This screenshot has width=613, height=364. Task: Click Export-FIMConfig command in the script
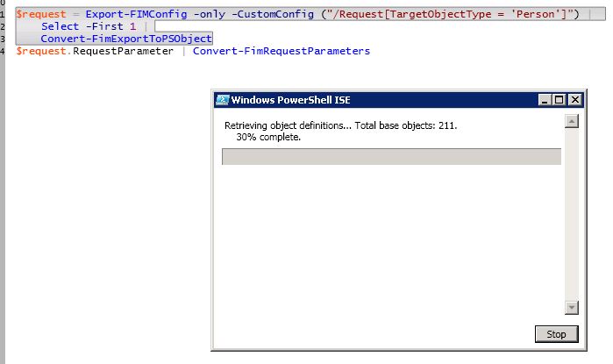point(137,14)
